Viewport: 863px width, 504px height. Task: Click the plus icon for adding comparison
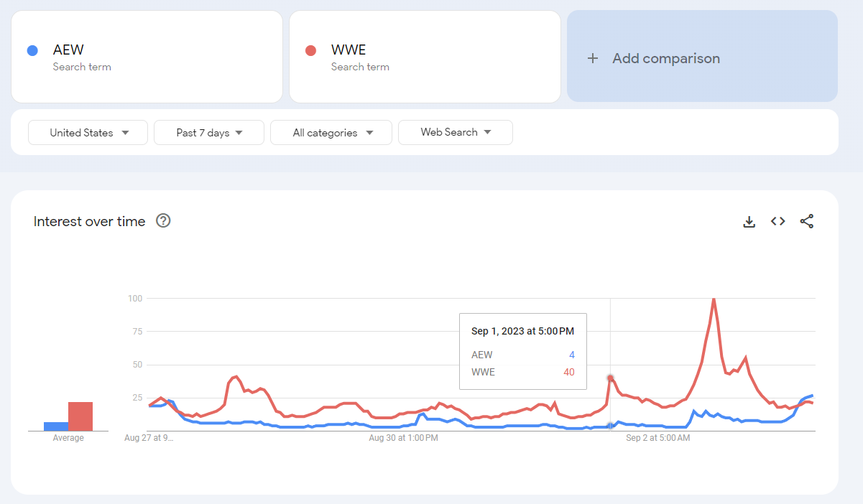click(x=593, y=59)
